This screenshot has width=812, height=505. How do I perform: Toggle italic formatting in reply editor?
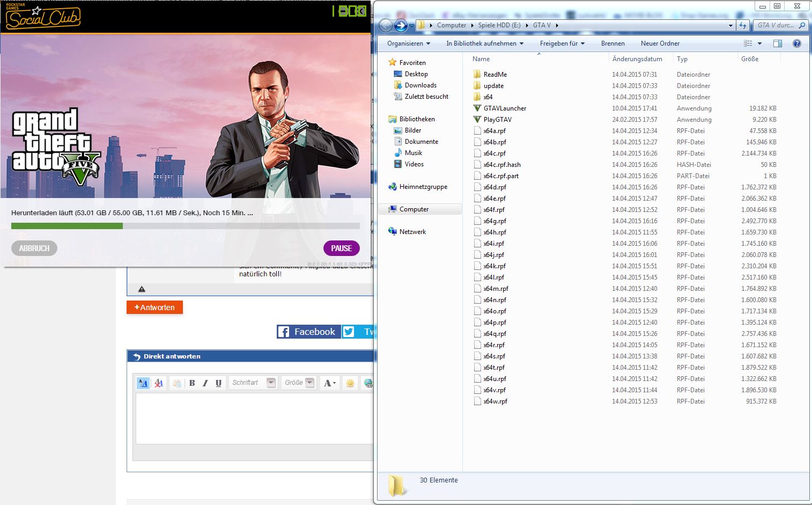click(205, 383)
